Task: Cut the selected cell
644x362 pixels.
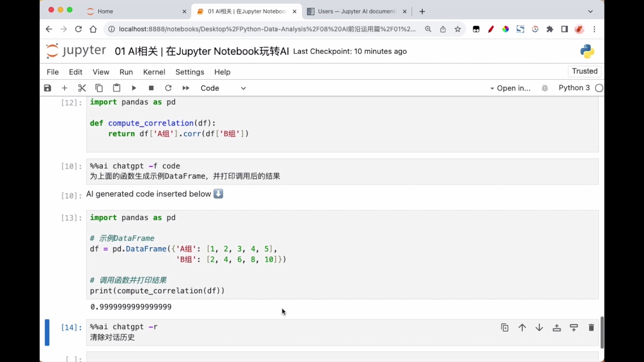Action: coord(82,88)
